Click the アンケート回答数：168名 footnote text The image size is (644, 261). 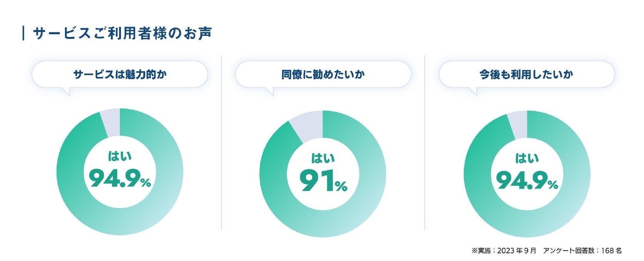coord(582,251)
